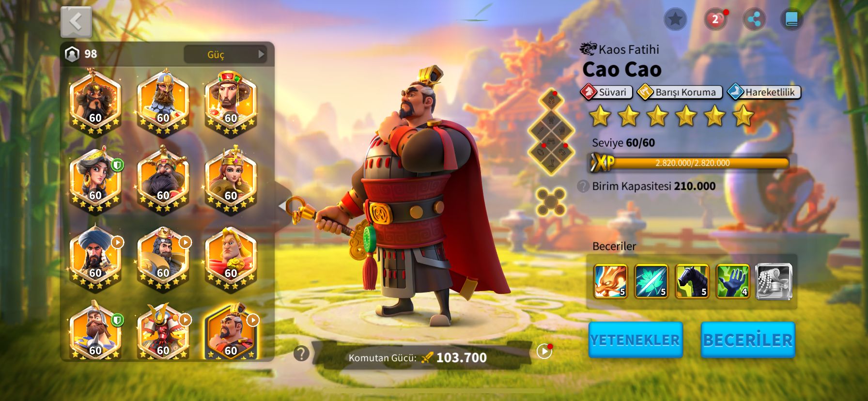
Task: Select the Hareketlilik tag
Action: coord(764,92)
